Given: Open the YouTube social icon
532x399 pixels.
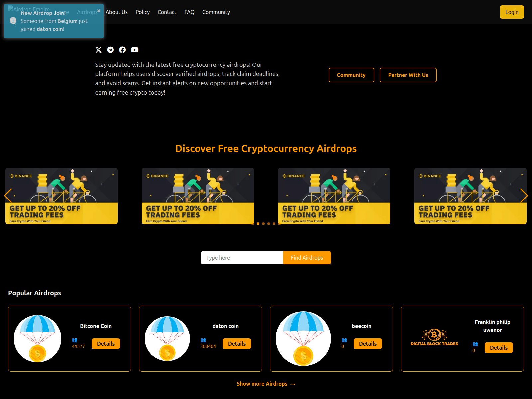Looking at the screenshot, I should pyautogui.click(x=135, y=50).
